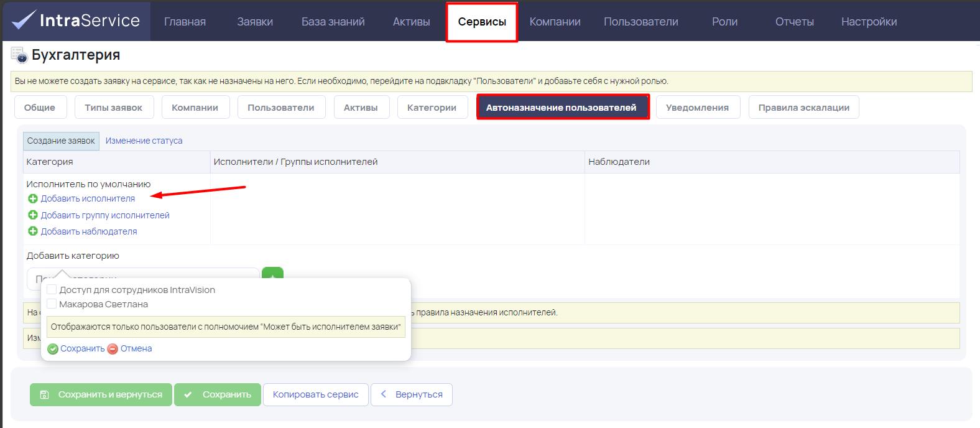The height and width of the screenshot is (428, 980).
Task: Click red cancel icon of Отмена in popup
Action: click(x=113, y=349)
